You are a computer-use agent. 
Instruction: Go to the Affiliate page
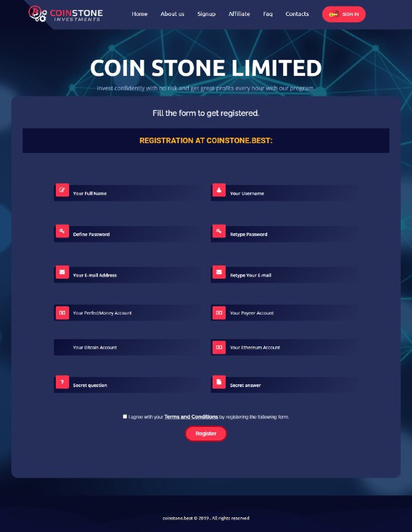tap(239, 14)
